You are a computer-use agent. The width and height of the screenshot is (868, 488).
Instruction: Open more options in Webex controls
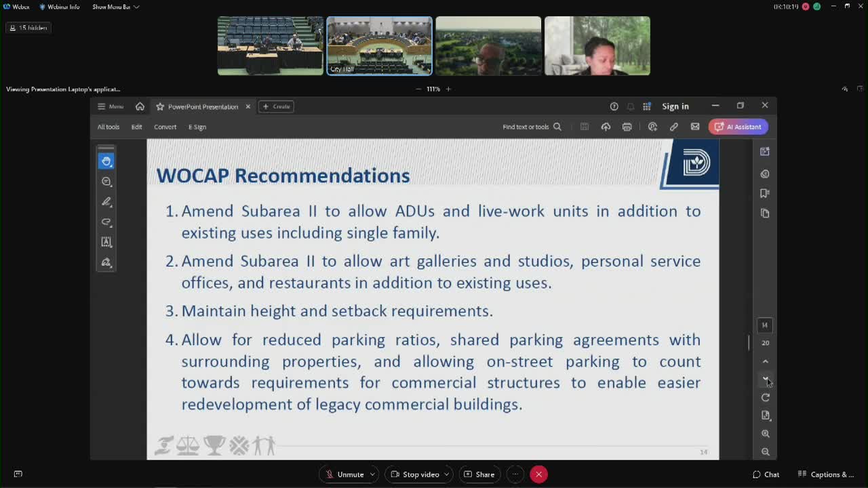coord(515,474)
